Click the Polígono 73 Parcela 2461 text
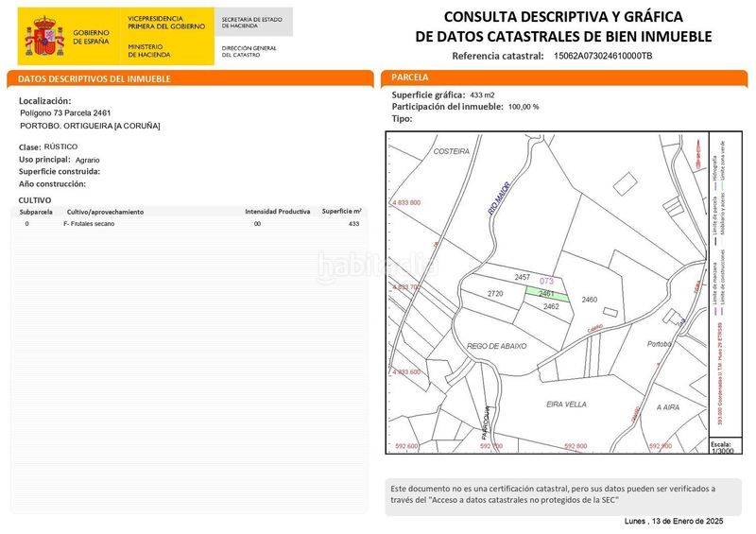 pos(65,112)
